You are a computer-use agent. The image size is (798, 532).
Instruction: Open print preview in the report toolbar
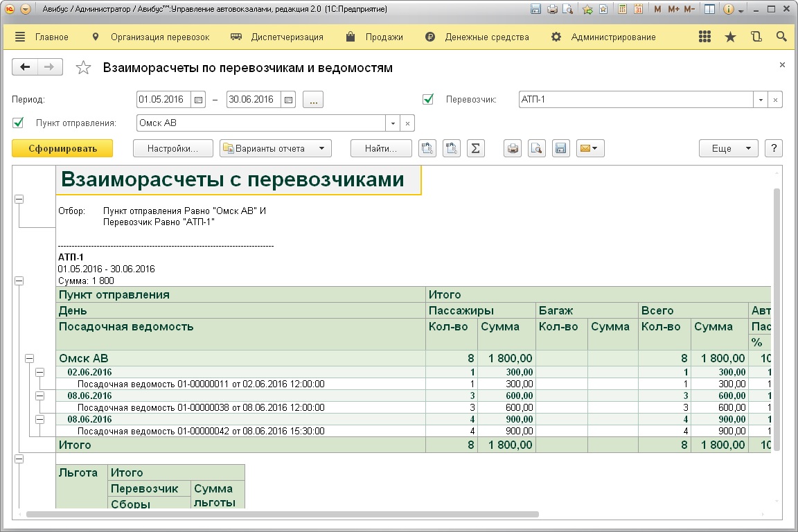click(537, 148)
